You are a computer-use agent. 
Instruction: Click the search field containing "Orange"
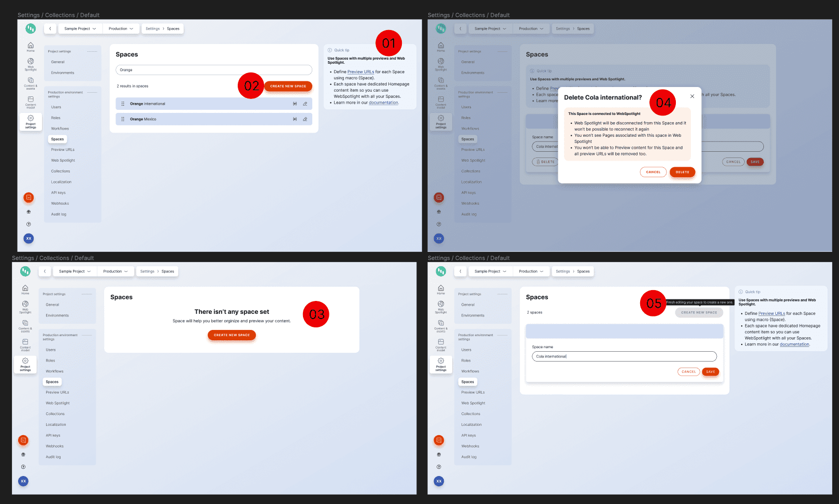(213, 70)
